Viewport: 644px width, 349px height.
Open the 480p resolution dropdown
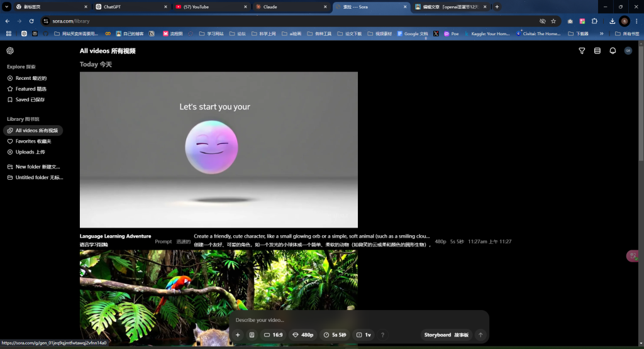(303, 335)
